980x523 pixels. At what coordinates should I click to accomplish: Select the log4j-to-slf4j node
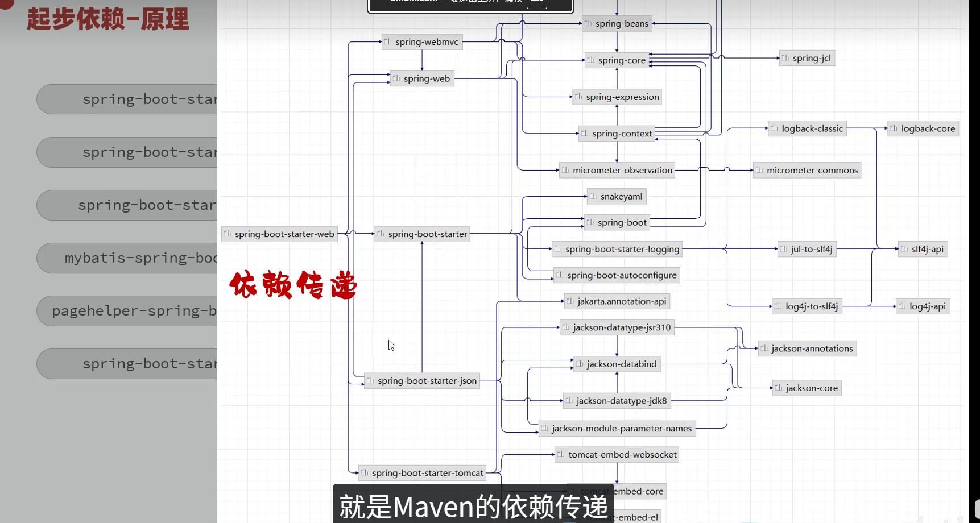[807, 306]
